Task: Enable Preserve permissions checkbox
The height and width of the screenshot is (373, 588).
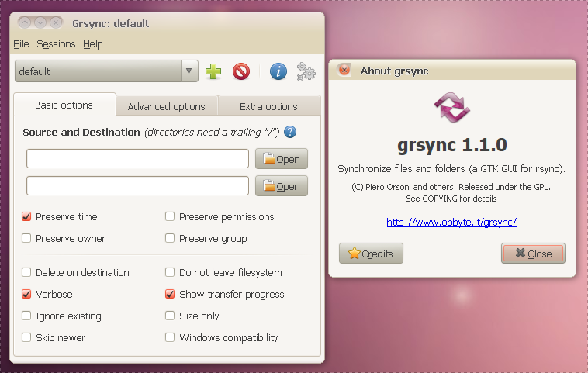Action: (x=170, y=216)
